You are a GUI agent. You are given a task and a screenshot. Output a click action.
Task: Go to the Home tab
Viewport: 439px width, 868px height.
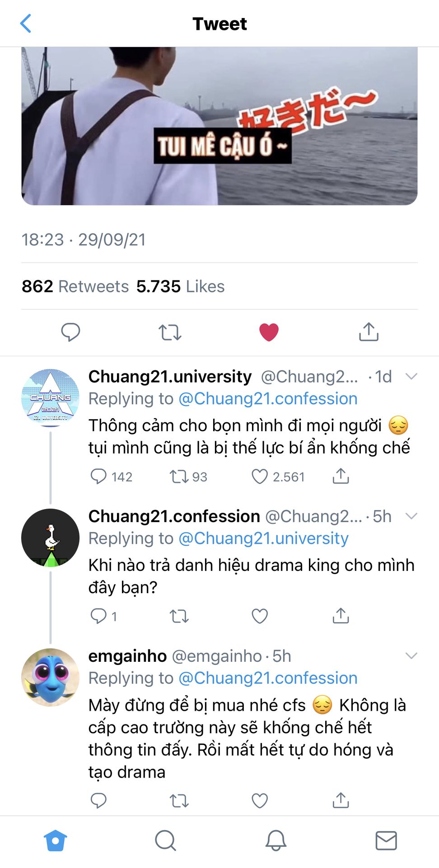[x=55, y=841]
